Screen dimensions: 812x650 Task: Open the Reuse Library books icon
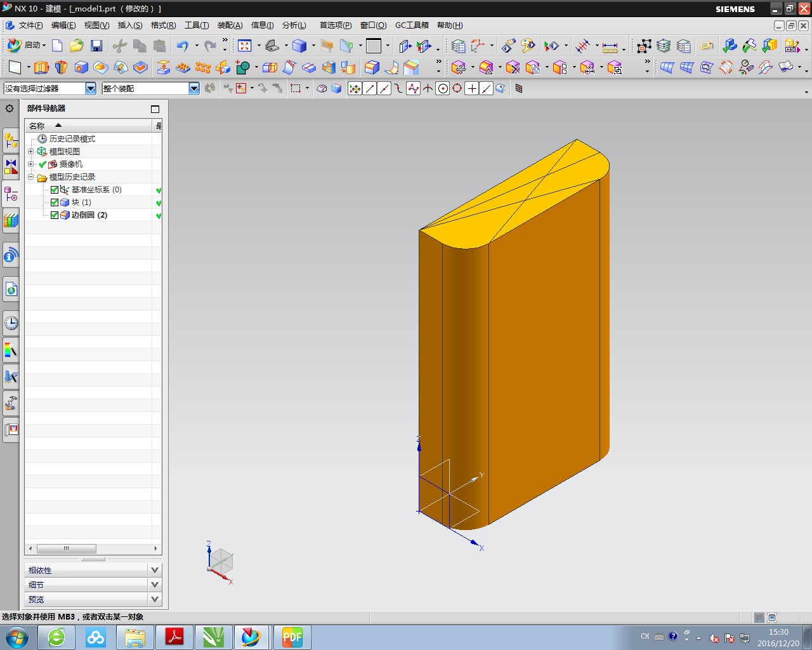pos(11,220)
